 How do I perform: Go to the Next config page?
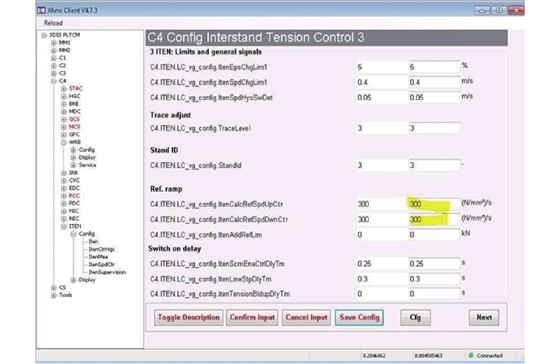click(x=484, y=318)
